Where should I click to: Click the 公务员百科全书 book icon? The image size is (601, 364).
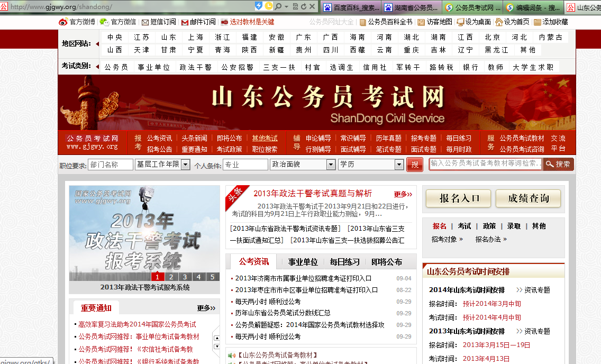coord(362,22)
